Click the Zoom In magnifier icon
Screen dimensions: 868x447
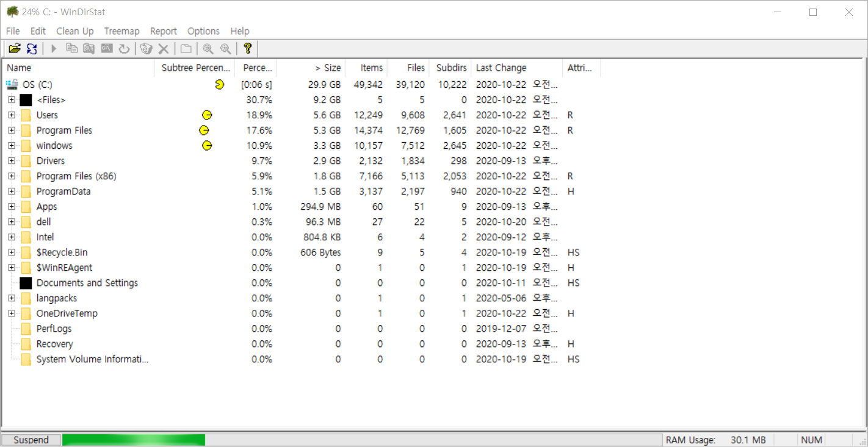[x=208, y=49]
